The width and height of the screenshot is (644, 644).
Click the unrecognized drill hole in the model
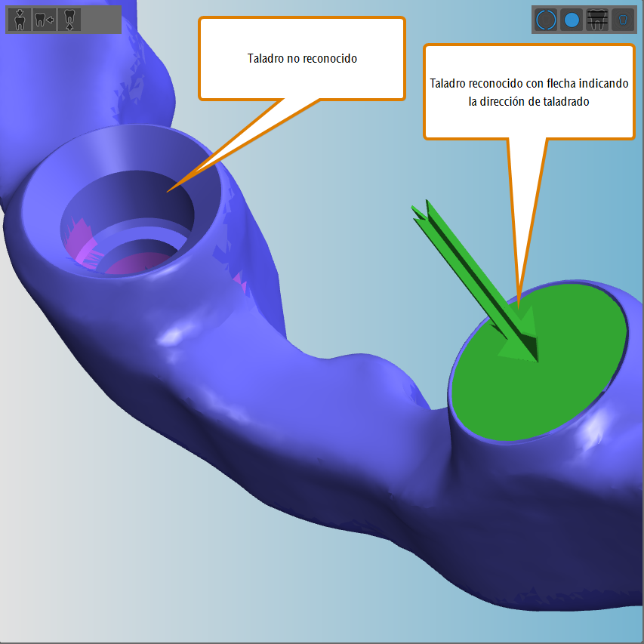(x=128, y=222)
